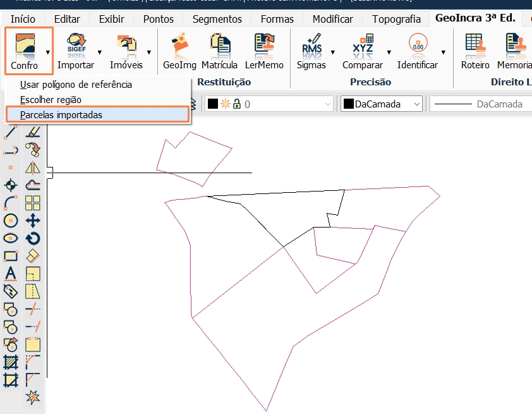Open the DaCamada linetype dropdown
Screen dimensions: 532x414
click(x=499, y=103)
